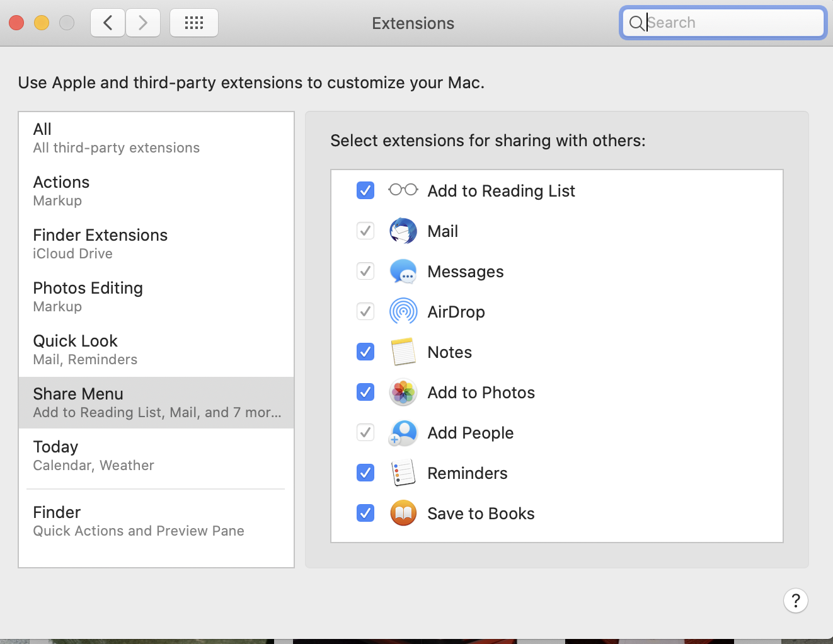Show all preferences with the grid button

pyautogui.click(x=194, y=23)
